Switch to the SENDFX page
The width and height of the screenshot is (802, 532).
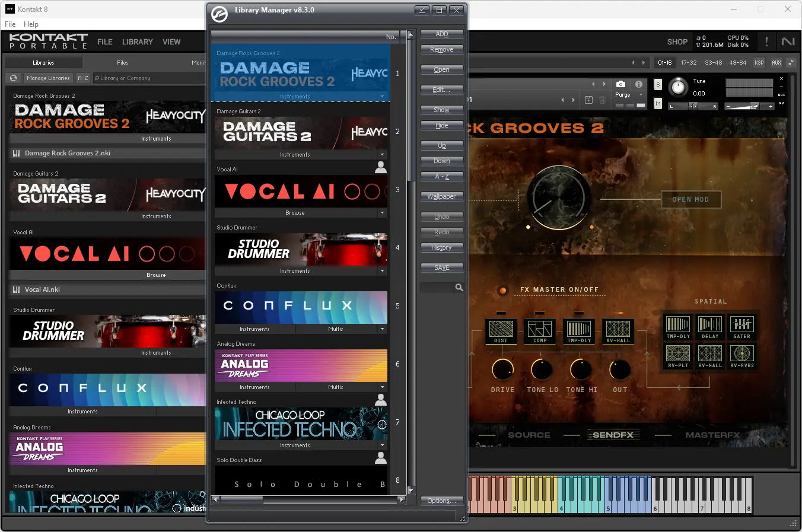(613, 435)
